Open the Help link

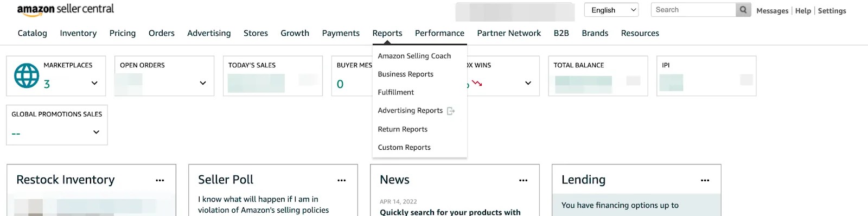click(x=803, y=11)
